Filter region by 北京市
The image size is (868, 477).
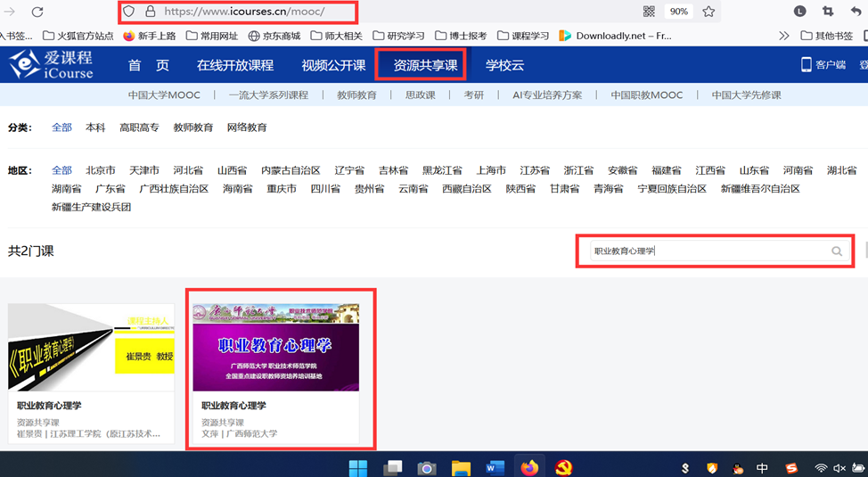coord(101,170)
